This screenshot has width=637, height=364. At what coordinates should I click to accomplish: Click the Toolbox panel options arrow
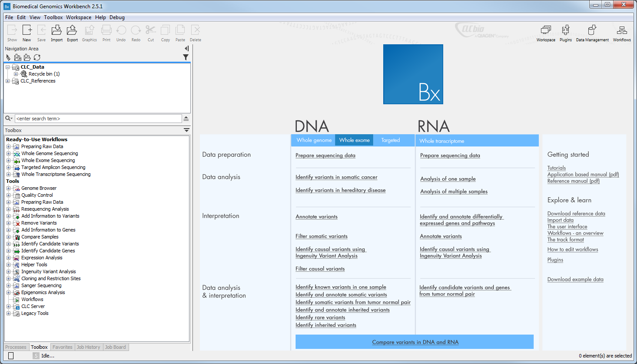pyautogui.click(x=186, y=130)
